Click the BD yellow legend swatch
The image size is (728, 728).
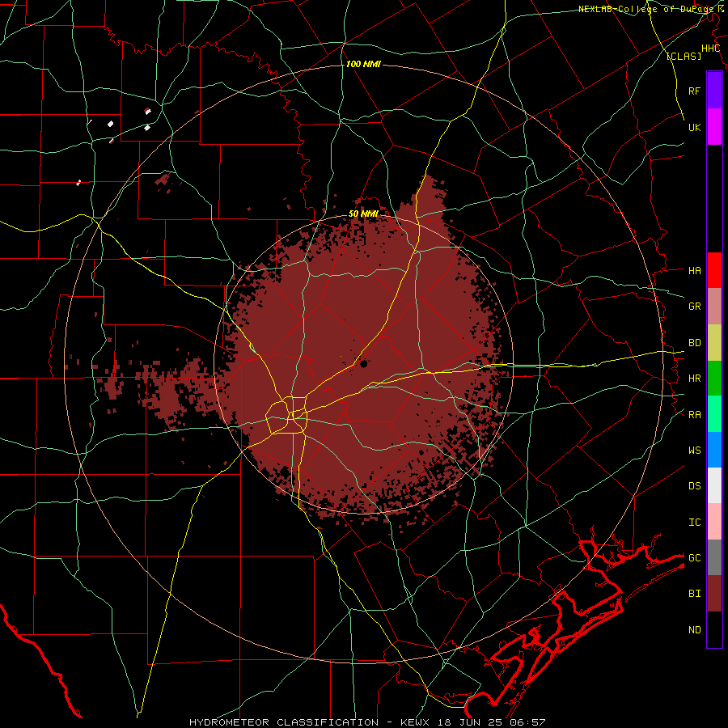(714, 343)
